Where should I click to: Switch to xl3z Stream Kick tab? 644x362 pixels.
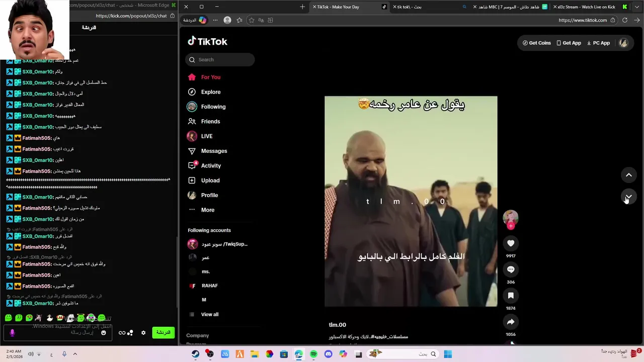pyautogui.click(x=590, y=7)
